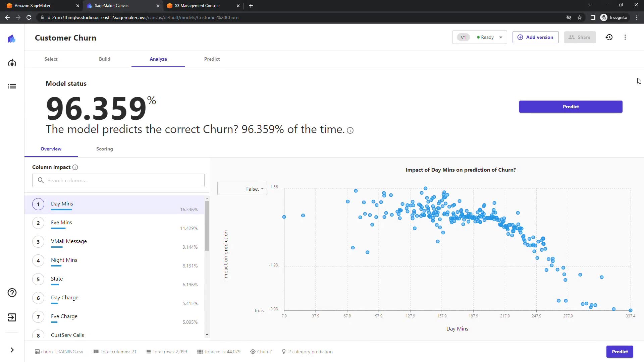Click the model accuracy info icon
This screenshot has width=644, height=362.
(350, 130)
